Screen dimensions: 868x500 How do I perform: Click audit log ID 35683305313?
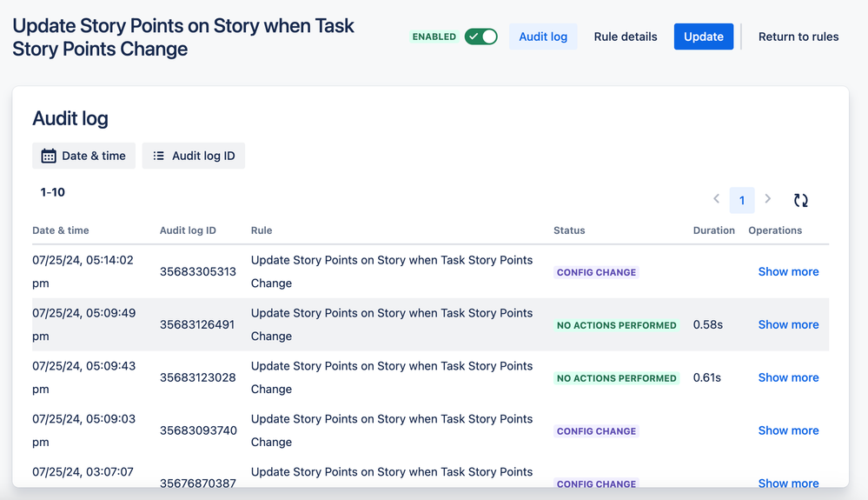[197, 271]
